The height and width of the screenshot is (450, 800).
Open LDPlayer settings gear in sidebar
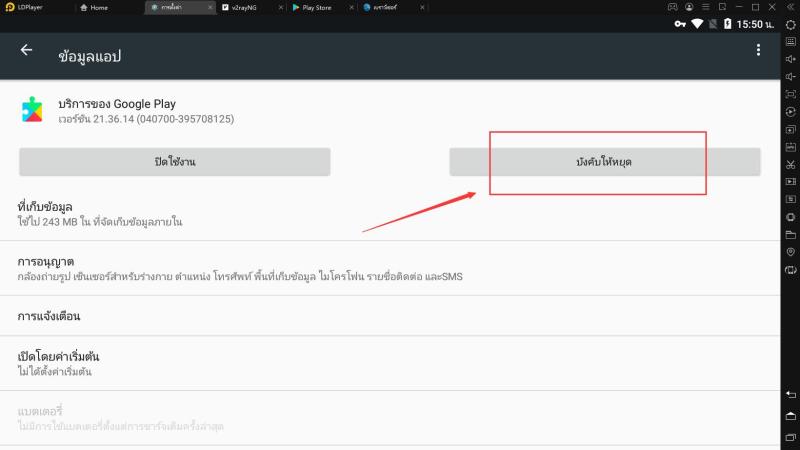click(x=790, y=24)
